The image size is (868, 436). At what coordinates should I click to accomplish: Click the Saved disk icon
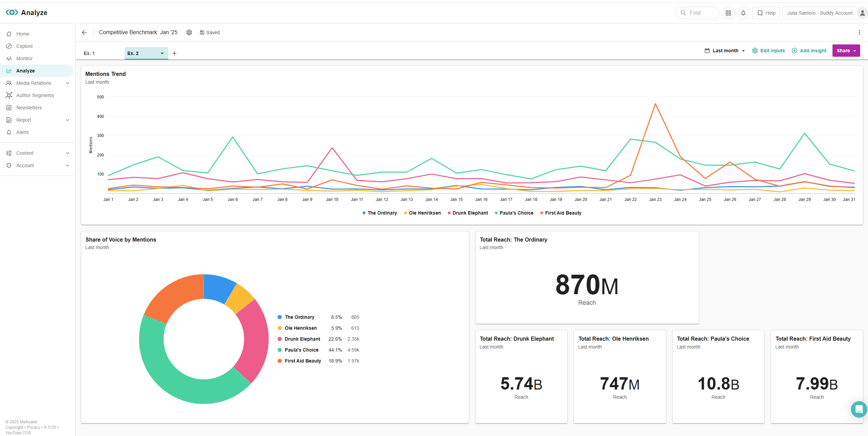pyautogui.click(x=202, y=32)
